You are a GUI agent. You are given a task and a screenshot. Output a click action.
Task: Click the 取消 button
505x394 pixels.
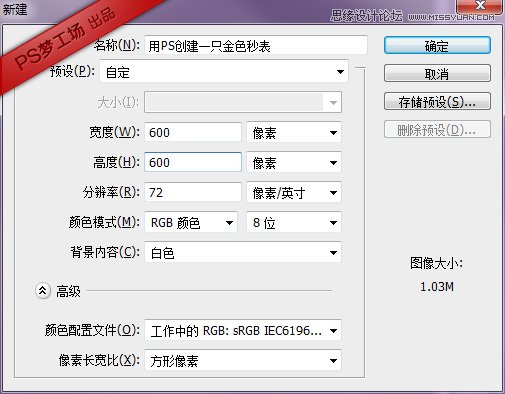[x=437, y=73]
